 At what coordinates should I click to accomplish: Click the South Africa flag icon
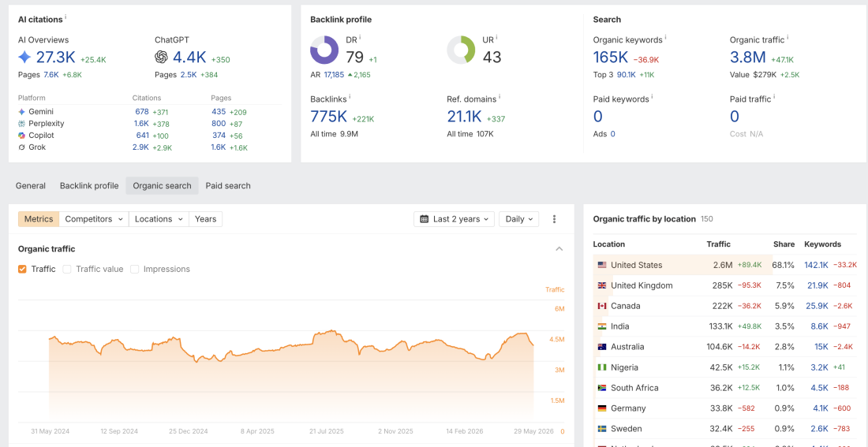click(602, 388)
